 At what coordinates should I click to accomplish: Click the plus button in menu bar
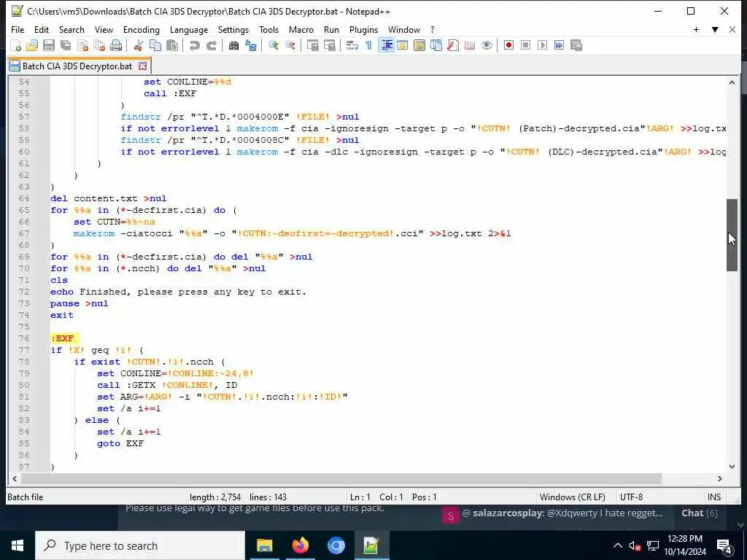696,29
